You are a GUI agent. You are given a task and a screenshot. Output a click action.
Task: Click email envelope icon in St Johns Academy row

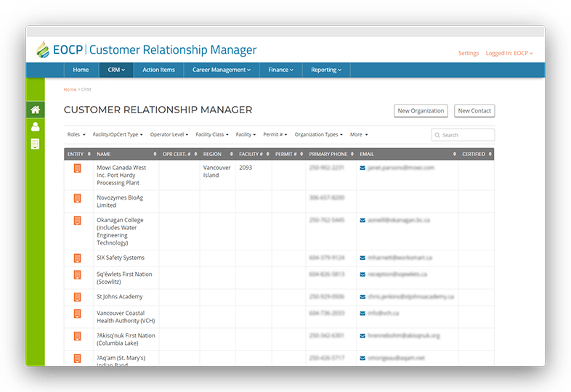tap(363, 297)
